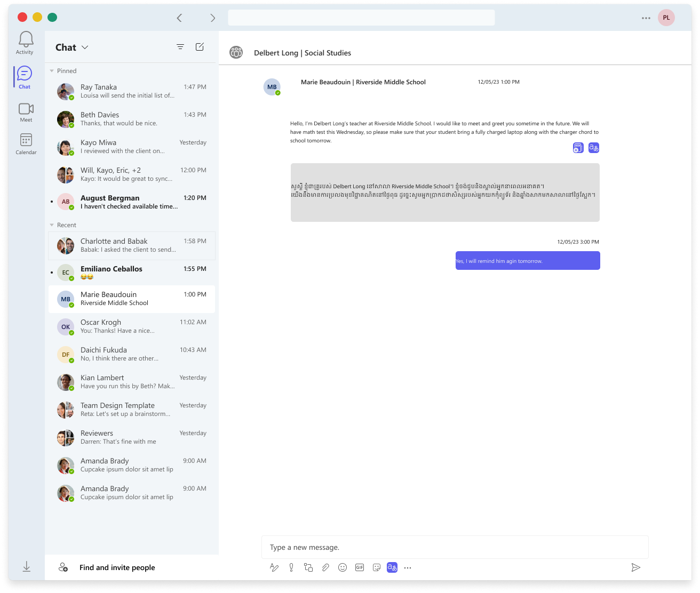The width and height of the screenshot is (700, 593).
Task: Open Beth Davies chat
Action: tap(132, 119)
